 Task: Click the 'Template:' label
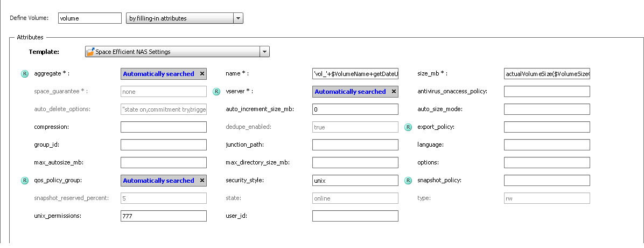[44, 52]
